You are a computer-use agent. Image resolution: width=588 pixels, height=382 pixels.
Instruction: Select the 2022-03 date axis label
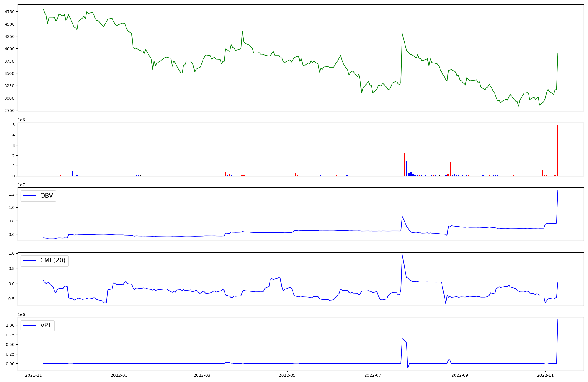[x=202, y=375]
